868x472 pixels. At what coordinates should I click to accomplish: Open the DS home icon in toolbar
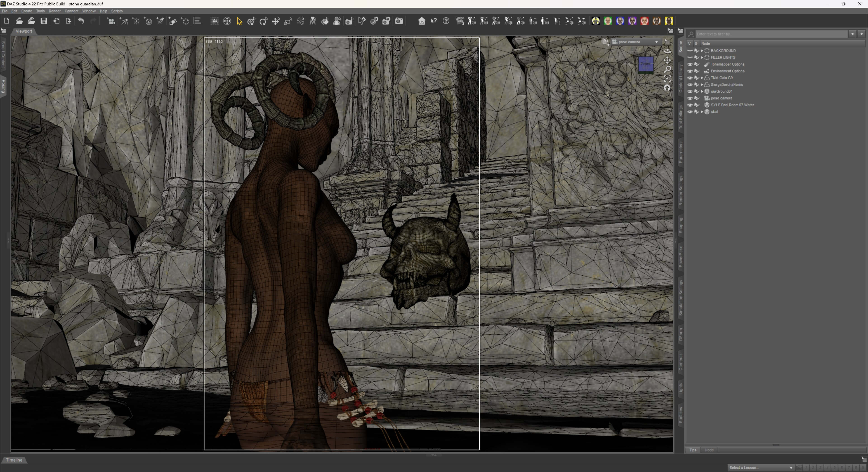(422, 21)
